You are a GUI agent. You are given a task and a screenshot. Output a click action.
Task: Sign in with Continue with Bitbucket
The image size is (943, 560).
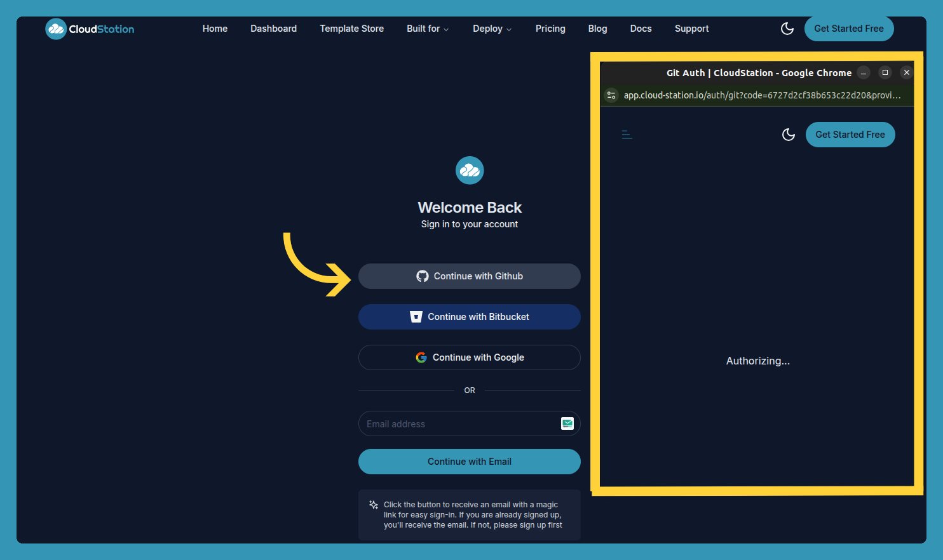coord(470,317)
